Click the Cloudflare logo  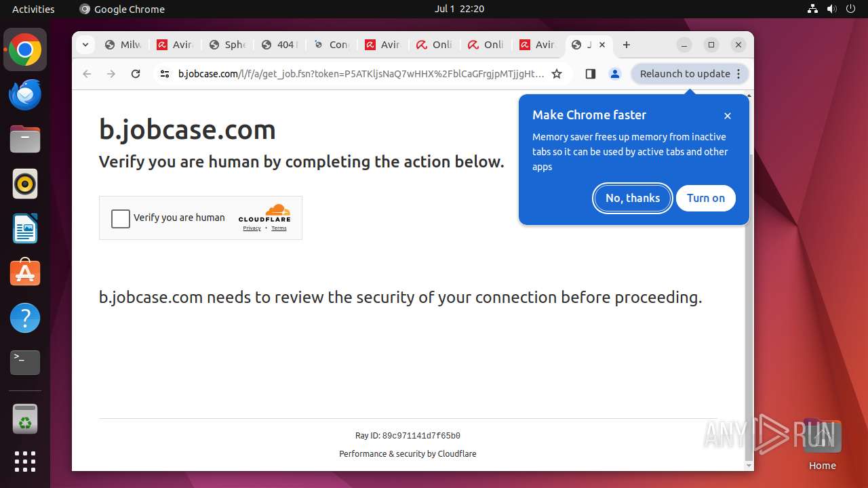264,213
